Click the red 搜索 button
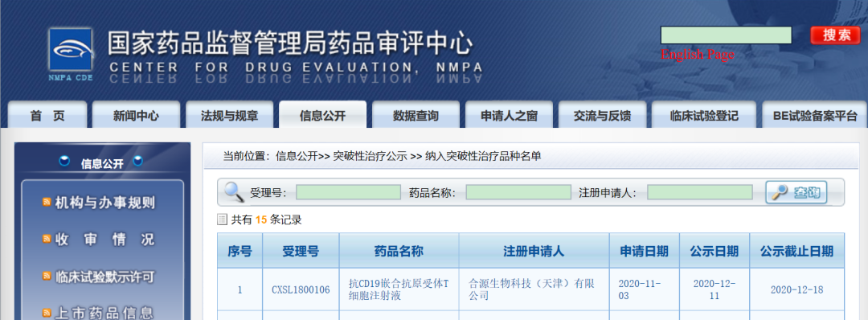This screenshot has height=320, width=868. pos(837,35)
